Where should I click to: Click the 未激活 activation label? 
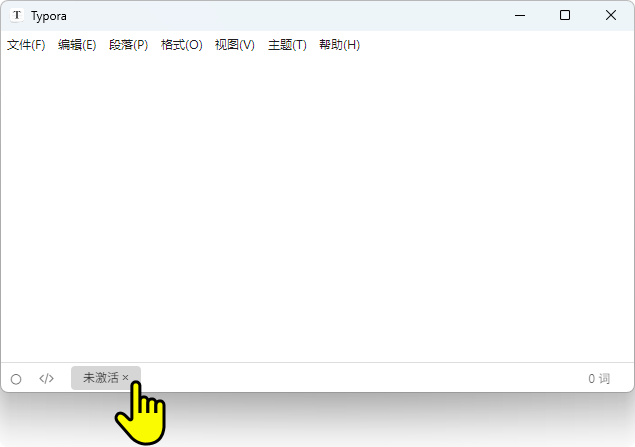(x=100, y=378)
